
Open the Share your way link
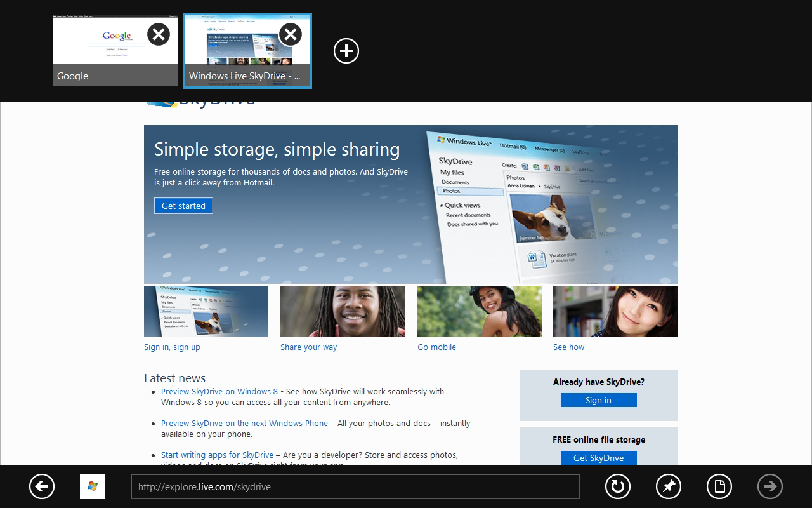coord(309,347)
